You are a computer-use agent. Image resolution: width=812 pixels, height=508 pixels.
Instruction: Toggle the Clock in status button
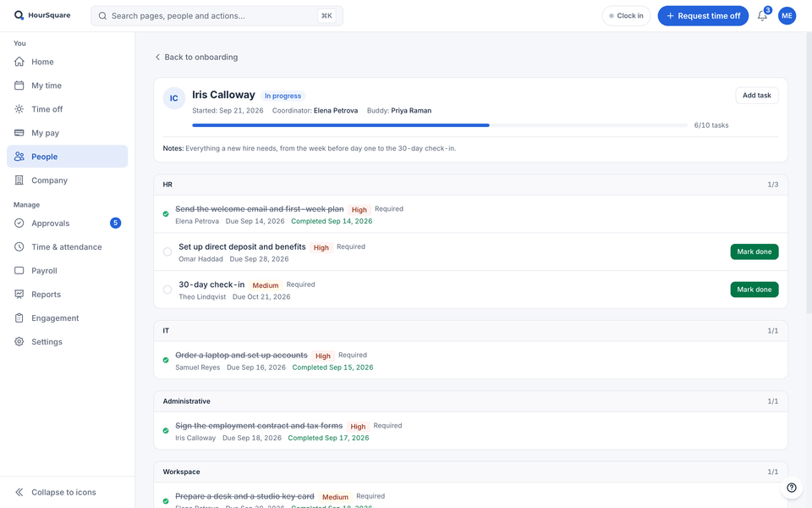(626, 16)
